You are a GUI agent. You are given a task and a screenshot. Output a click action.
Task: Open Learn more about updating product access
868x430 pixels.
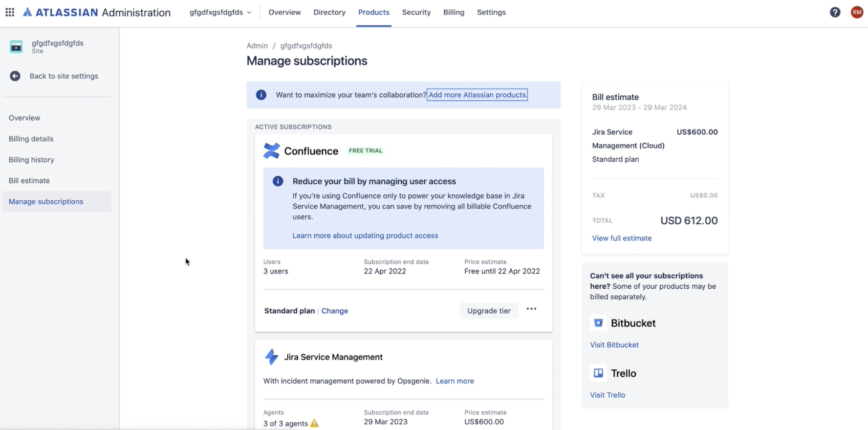point(365,236)
